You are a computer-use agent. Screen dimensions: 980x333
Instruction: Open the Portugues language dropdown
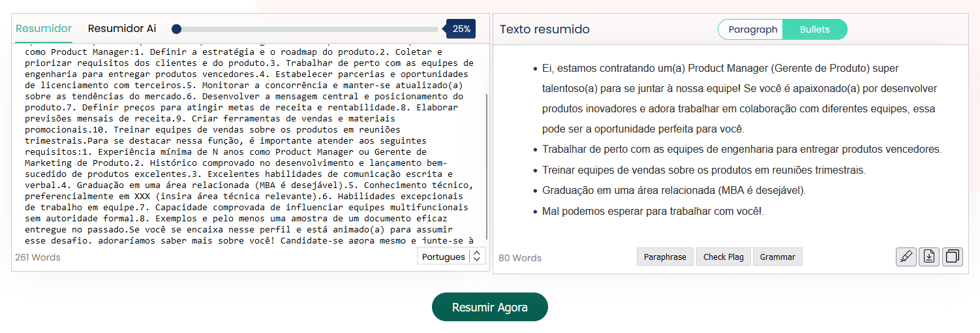click(452, 257)
